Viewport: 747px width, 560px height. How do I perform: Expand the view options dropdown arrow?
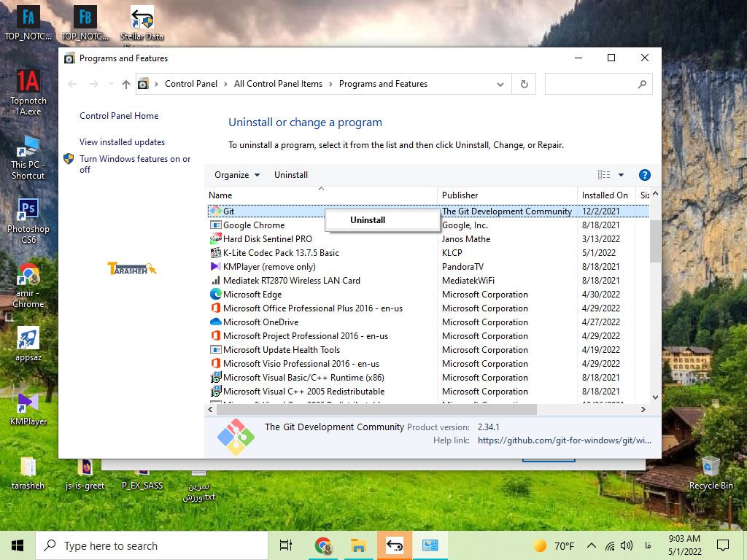pyautogui.click(x=621, y=175)
